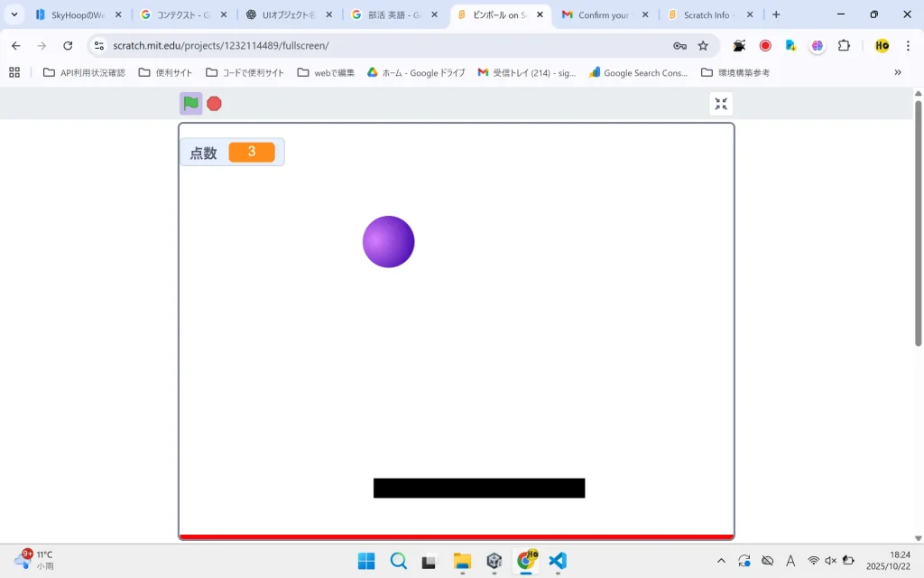Switch to the Scratch Info tab
924x578 pixels.
pos(710,14)
